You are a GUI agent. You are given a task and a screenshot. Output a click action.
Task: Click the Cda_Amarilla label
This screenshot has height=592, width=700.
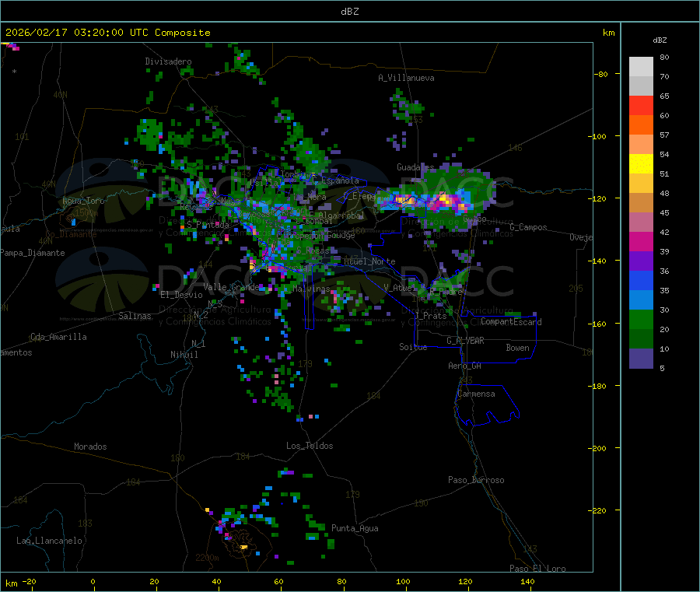(x=58, y=337)
